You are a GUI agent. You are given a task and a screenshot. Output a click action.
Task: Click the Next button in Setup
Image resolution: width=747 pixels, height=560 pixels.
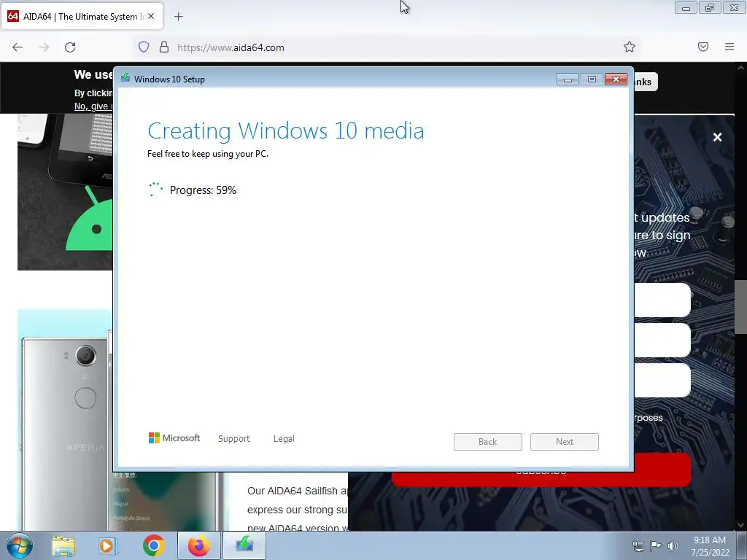tap(564, 441)
